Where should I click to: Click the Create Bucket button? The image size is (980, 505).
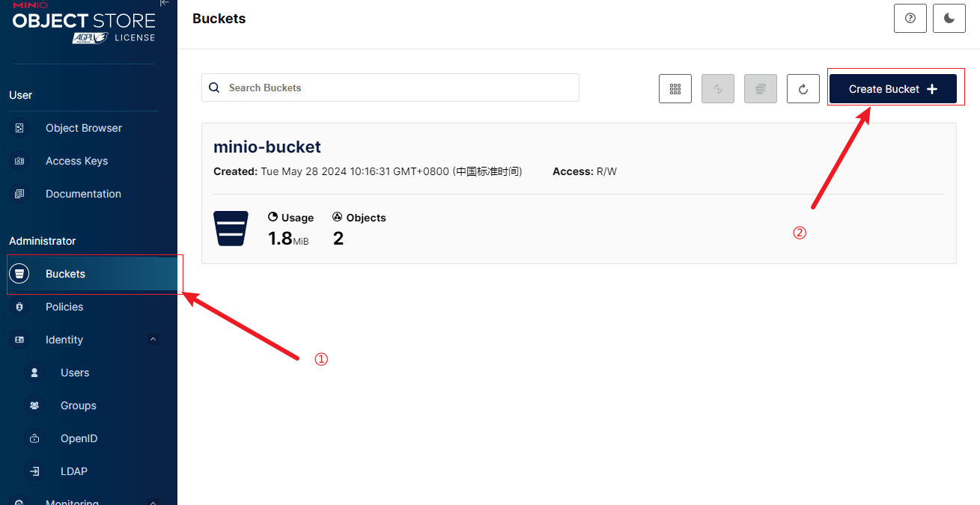[x=893, y=89]
